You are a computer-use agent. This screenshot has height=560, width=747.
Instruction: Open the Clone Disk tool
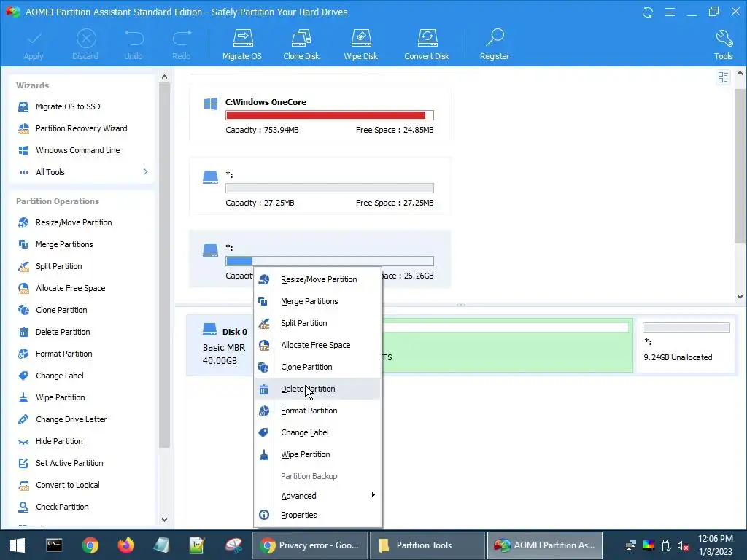301,44
